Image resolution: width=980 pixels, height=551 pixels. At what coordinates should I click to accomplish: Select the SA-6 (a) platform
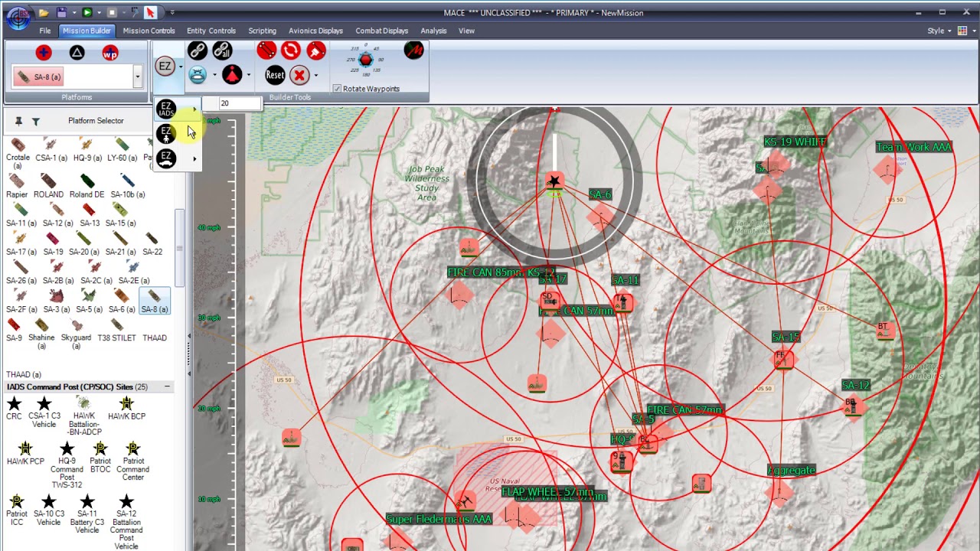coord(122,302)
